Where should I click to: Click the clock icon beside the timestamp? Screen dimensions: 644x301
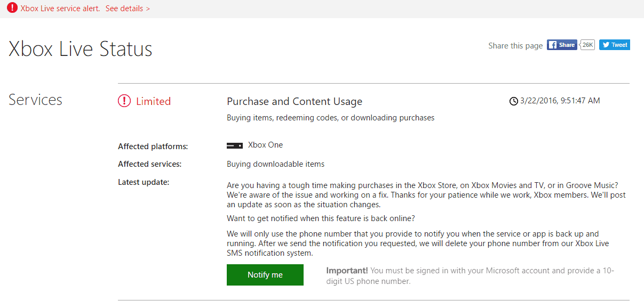coord(514,101)
